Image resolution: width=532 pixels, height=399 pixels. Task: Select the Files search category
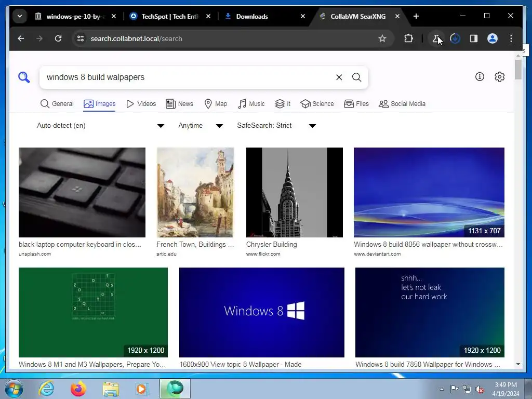(x=356, y=104)
